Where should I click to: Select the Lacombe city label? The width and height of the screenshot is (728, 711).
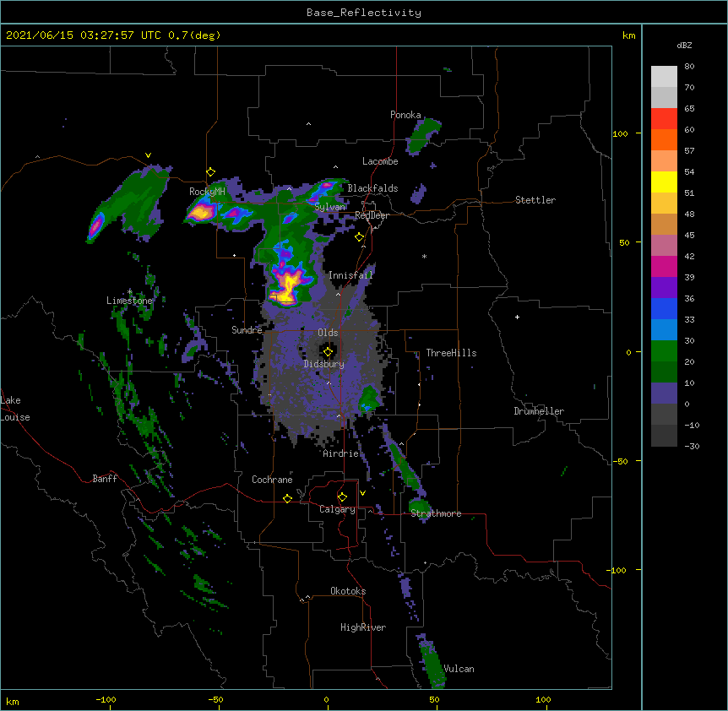coord(380,161)
